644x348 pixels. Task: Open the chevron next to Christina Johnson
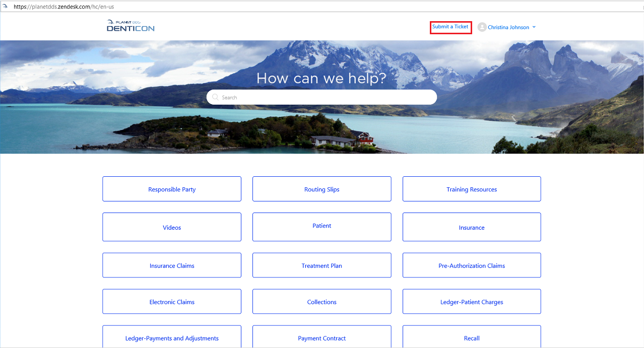(534, 27)
